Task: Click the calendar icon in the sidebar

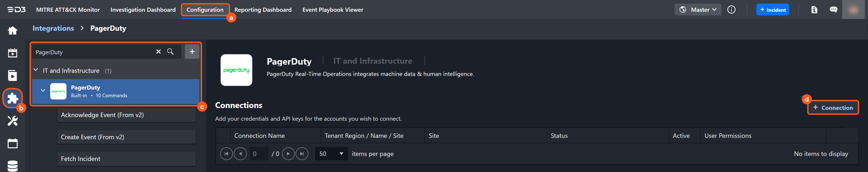Action: click(x=12, y=143)
